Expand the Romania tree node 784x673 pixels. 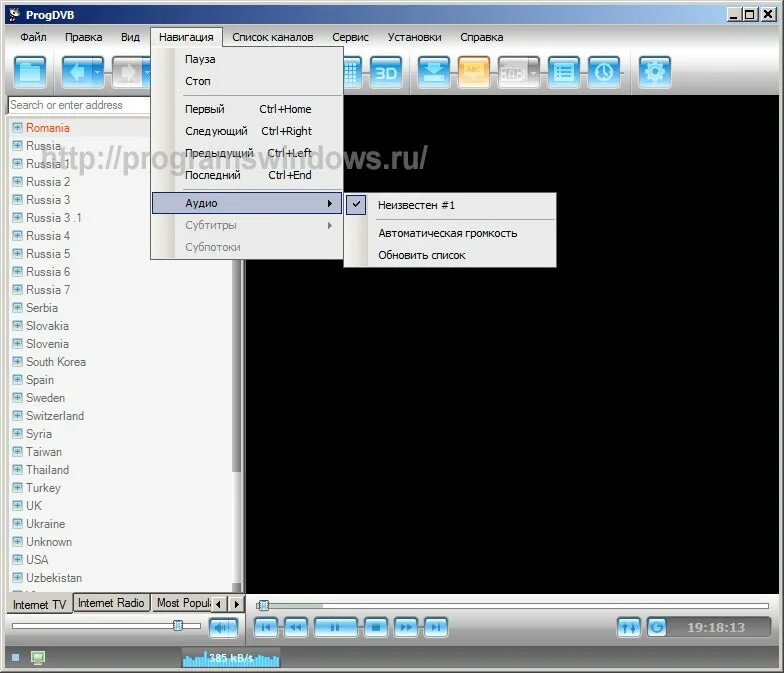[x=17, y=128]
